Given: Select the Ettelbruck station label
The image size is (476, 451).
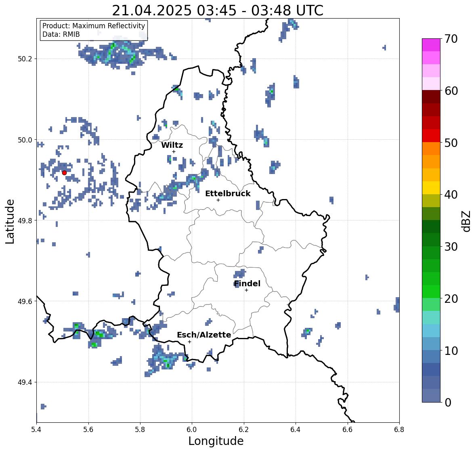Looking at the screenshot, I should 228,193.
